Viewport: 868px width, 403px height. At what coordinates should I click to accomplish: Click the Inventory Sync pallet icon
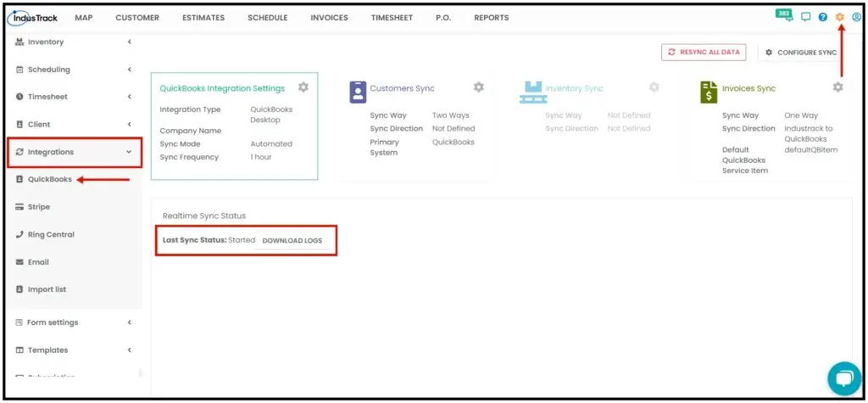tap(533, 92)
